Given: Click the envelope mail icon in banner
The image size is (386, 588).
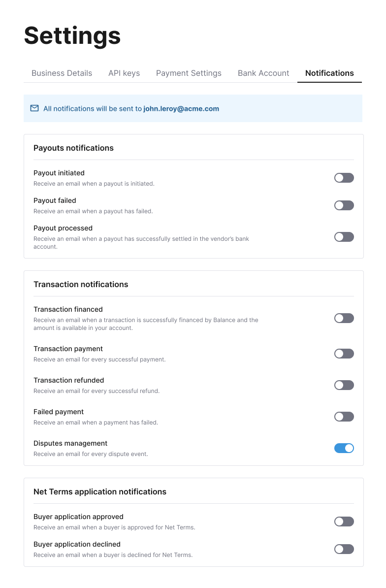Looking at the screenshot, I should point(34,108).
